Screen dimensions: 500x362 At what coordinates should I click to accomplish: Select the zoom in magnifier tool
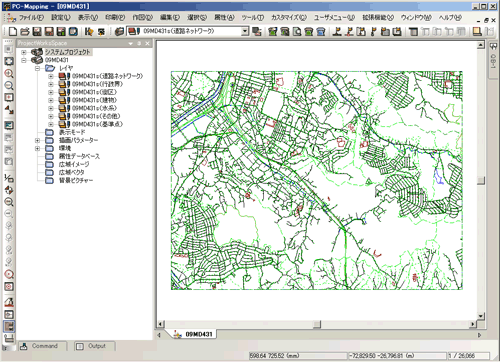(9, 74)
